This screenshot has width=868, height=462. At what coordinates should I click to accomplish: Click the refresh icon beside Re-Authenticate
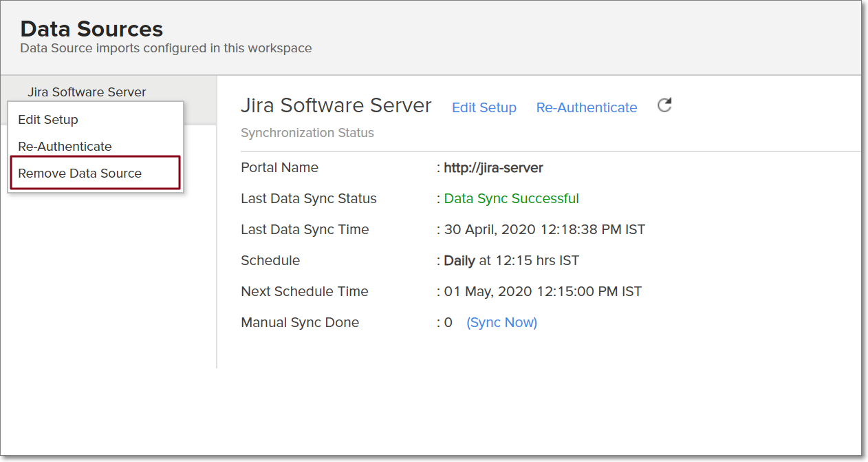point(664,105)
